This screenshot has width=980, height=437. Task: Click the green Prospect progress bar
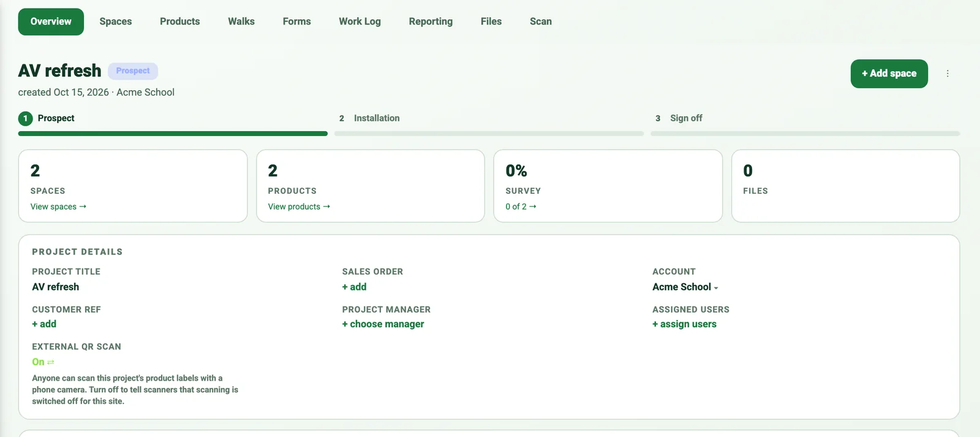click(x=173, y=134)
